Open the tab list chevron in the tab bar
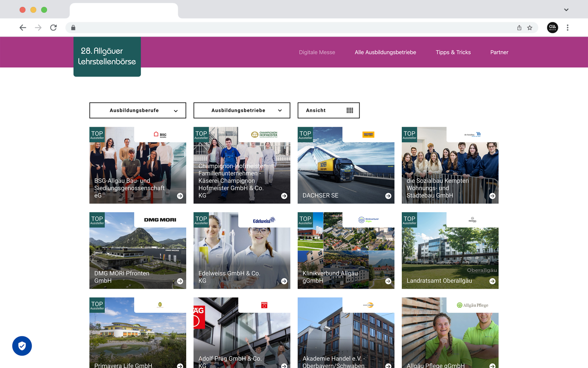Screen dimensions: 588x368 (x=566, y=10)
